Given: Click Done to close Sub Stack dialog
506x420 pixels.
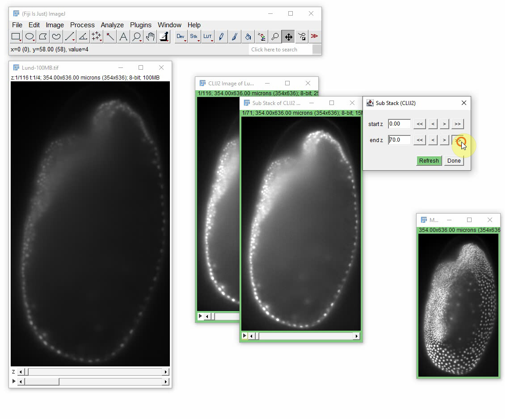Looking at the screenshot, I should (x=454, y=160).
